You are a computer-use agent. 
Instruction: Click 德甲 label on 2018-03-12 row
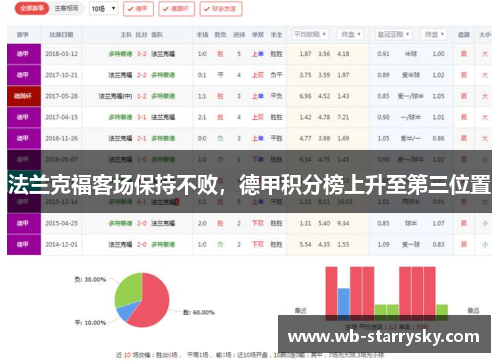(x=24, y=54)
